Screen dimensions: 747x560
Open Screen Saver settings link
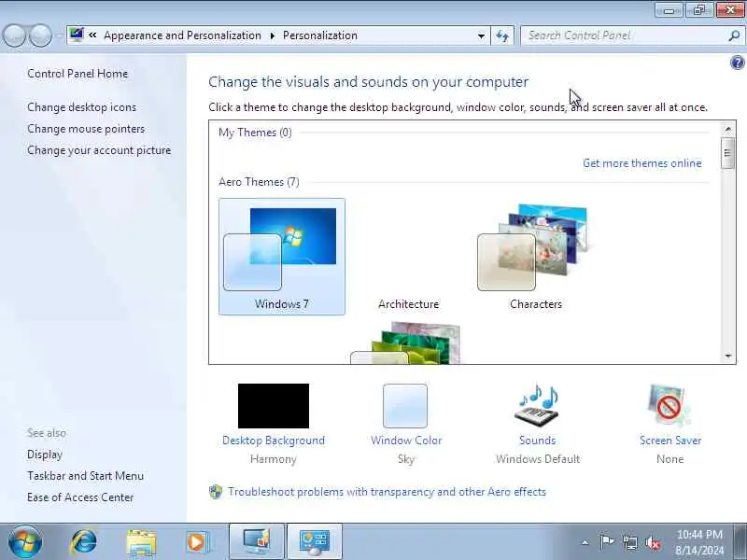670,441
